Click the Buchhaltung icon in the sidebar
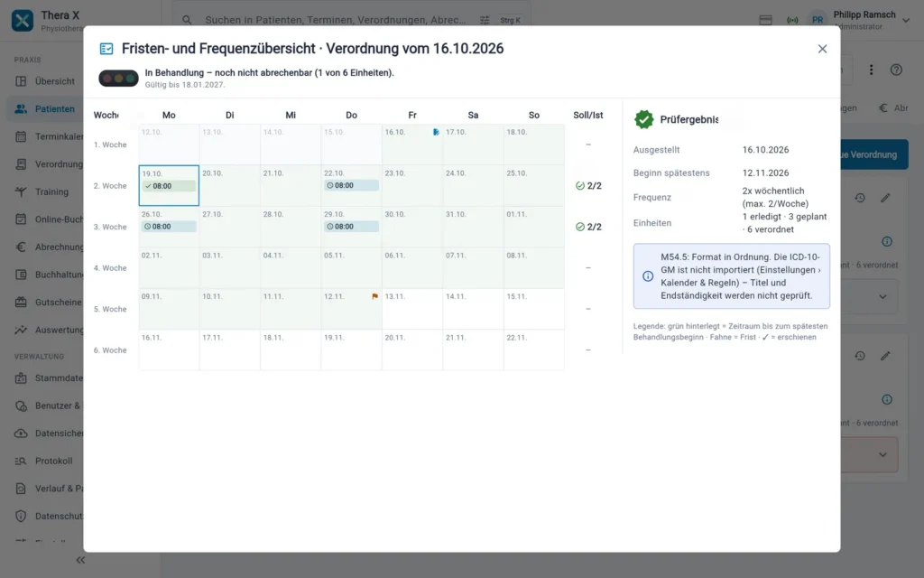 click(x=21, y=275)
